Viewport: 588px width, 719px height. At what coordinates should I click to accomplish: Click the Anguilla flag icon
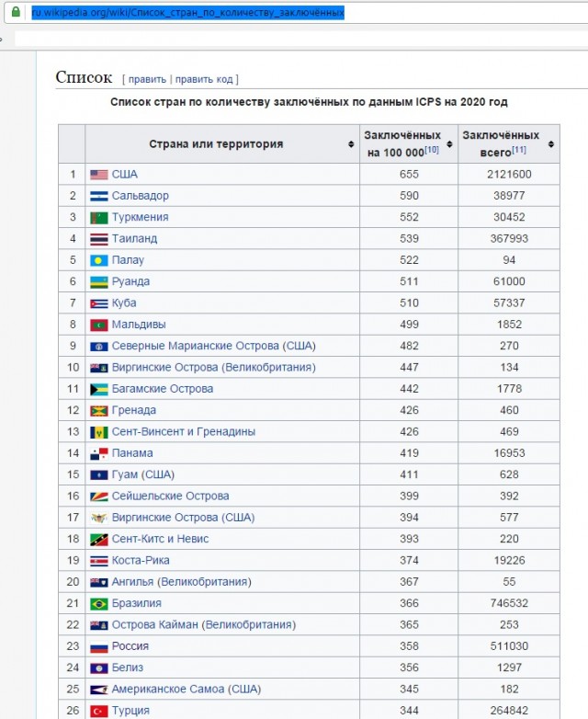[x=99, y=582]
